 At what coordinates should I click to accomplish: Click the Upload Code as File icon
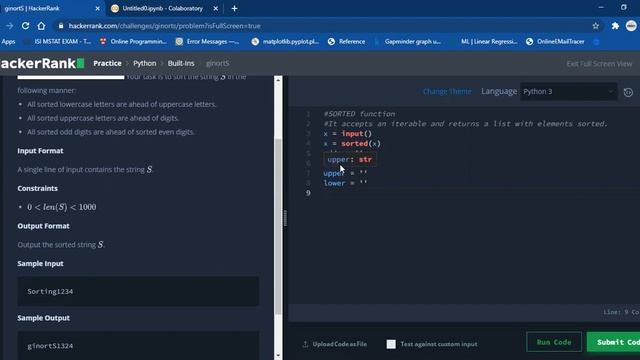[305, 344]
